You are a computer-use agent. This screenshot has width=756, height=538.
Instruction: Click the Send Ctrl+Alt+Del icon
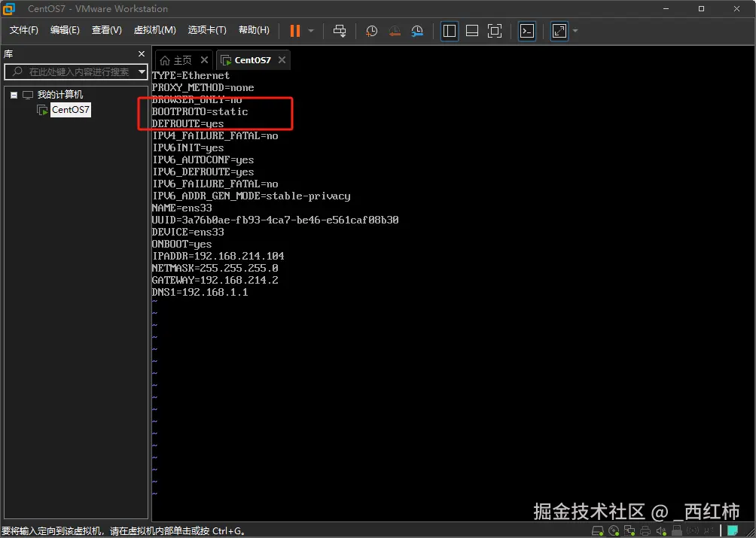click(x=340, y=31)
